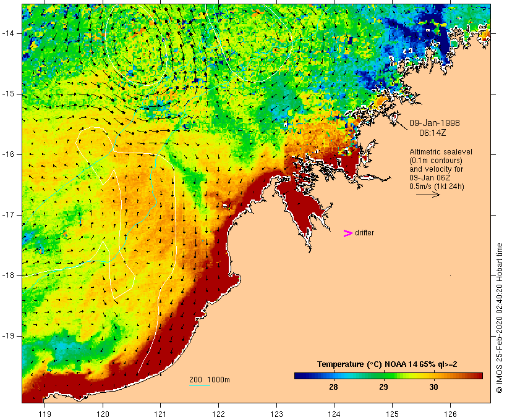This screenshot has height=420, width=507.
Task: Click the 'Temperature (°C) NOAA 14 65% ql>=2' title
Action: 387,364
